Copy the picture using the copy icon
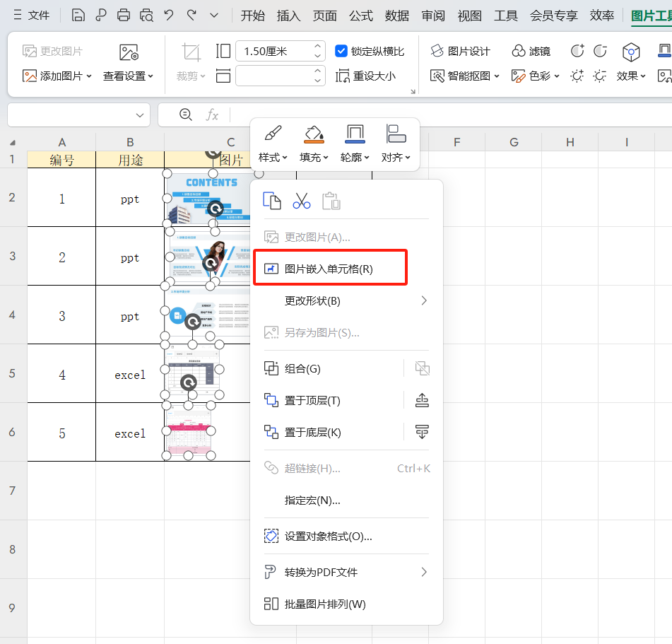The image size is (672, 644). coord(272,200)
